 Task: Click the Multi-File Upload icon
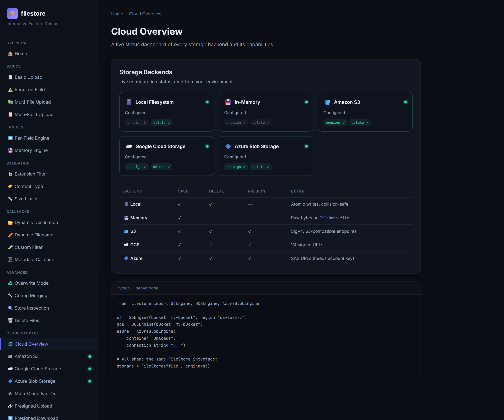pyautogui.click(x=10, y=102)
